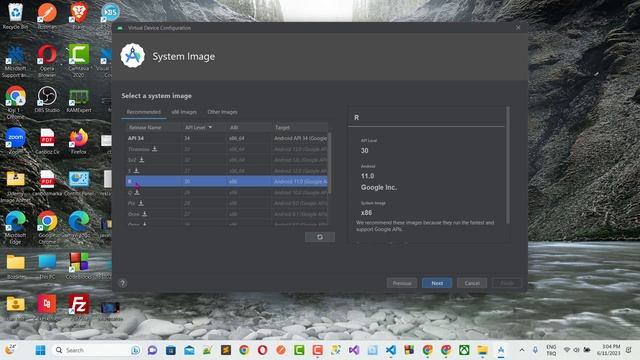Open Microsoft Support desktop shortcut
This screenshot has width=640, height=360.
(x=16, y=60)
